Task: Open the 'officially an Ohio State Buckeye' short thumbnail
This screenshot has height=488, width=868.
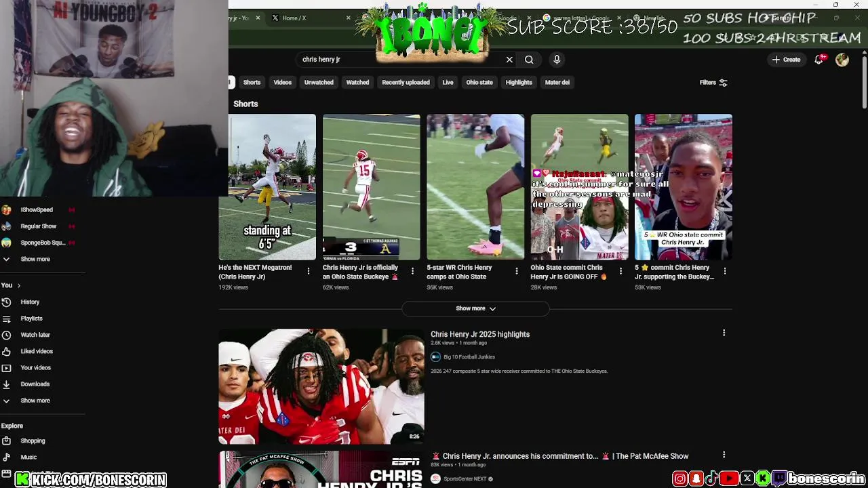Action: [x=372, y=187]
